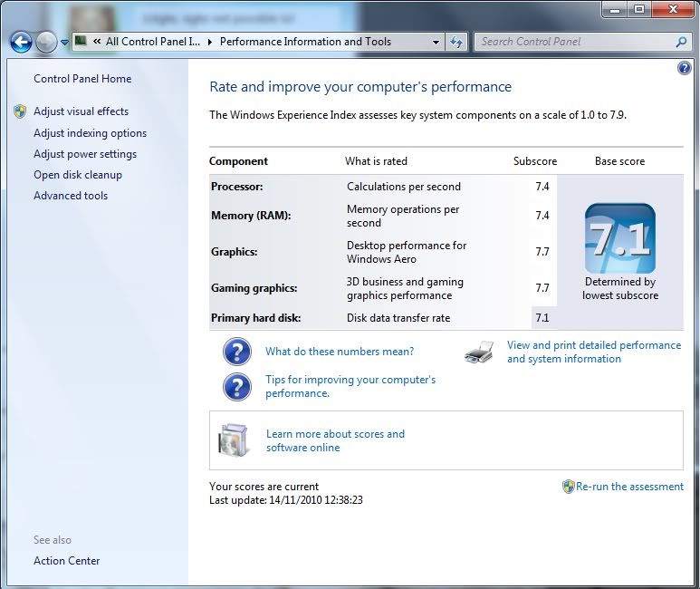
Task: Open Adjust visual effects
Action: [x=81, y=111]
